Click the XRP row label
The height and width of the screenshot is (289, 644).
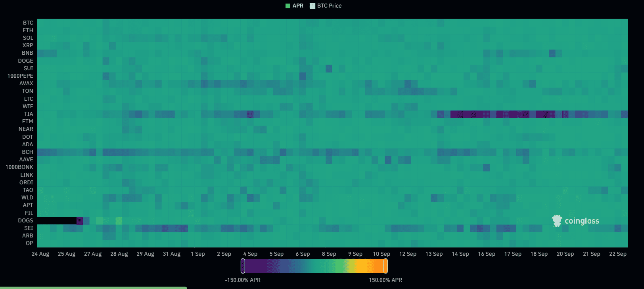[x=28, y=45]
